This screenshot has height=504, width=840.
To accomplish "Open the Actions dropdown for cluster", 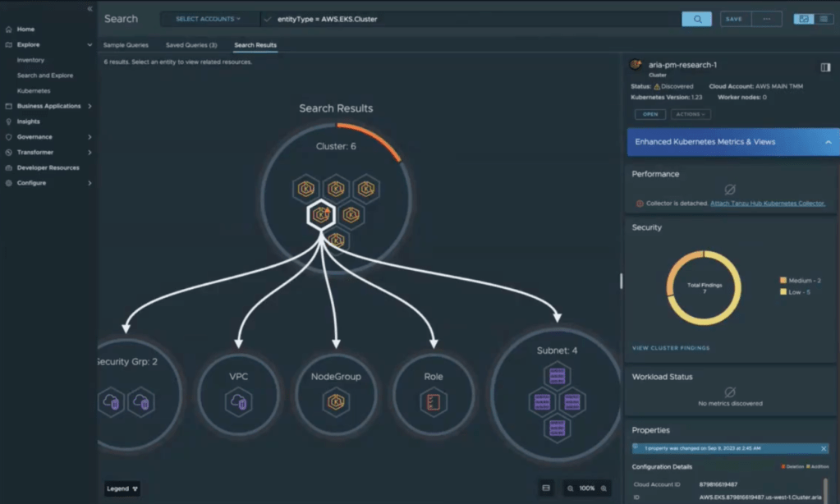I will pyautogui.click(x=691, y=114).
